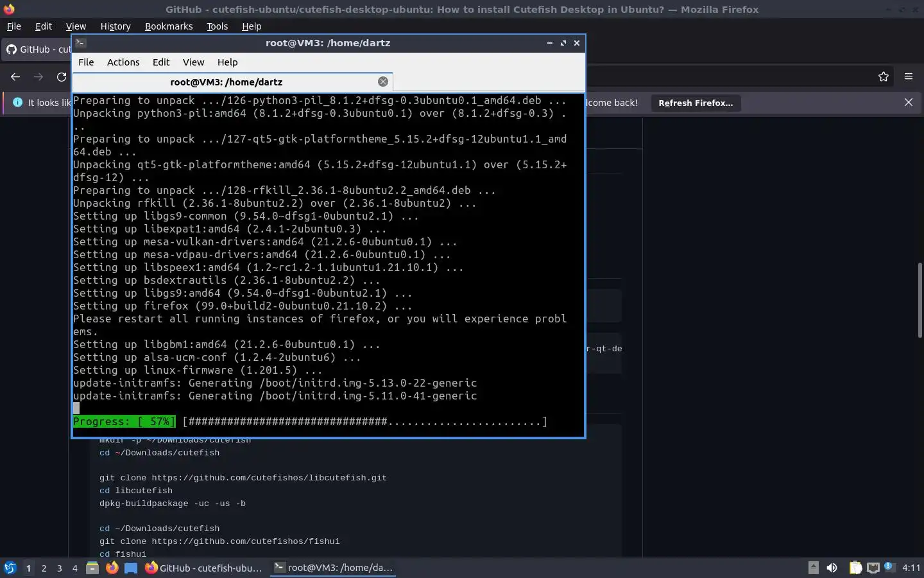
Task: Click the 'cd libcutefish' line
Action: [136, 491]
